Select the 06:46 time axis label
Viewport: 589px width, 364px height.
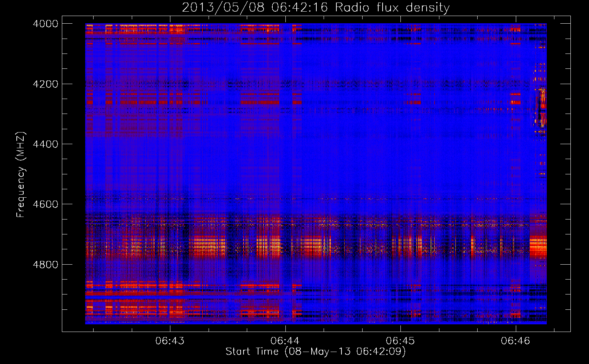(515, 341)
